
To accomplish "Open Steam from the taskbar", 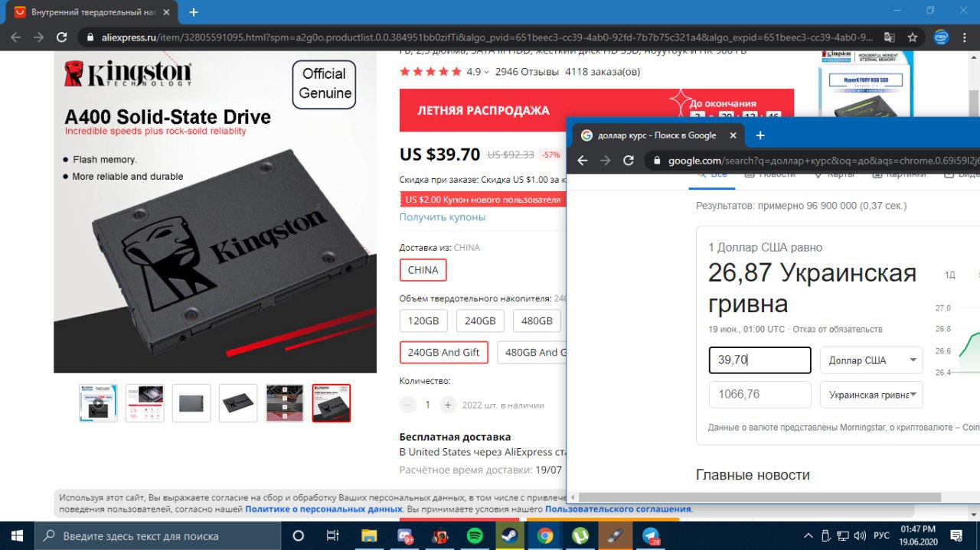I will pos(509,535).
